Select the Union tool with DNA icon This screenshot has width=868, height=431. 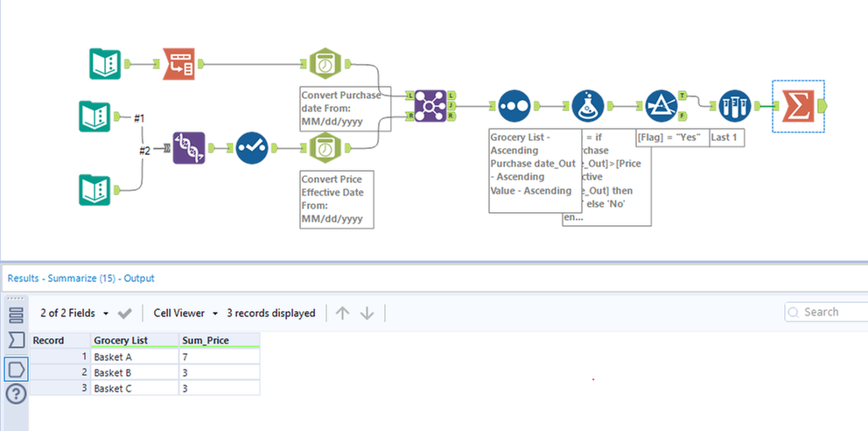pos(189,148)
